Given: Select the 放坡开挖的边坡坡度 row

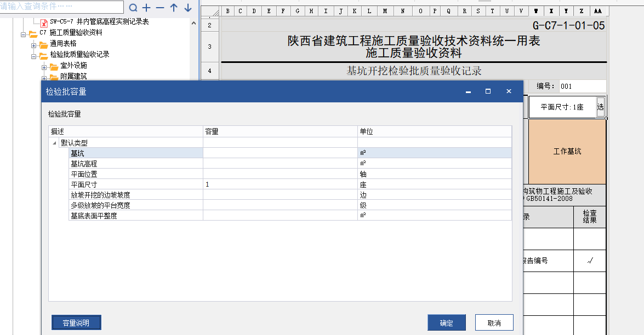Looking at the screenshot, I should pyautogui.click(x=290, y=195).
